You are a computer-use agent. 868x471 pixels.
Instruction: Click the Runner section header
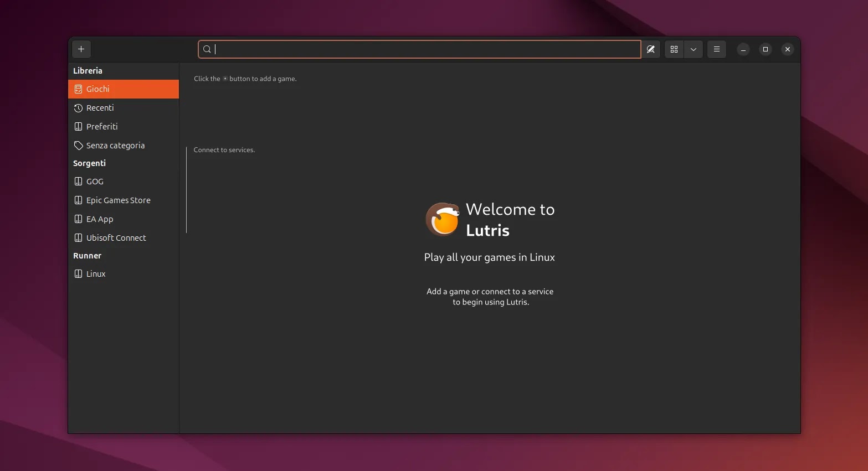pyautogui.click(x=87, y=256)
